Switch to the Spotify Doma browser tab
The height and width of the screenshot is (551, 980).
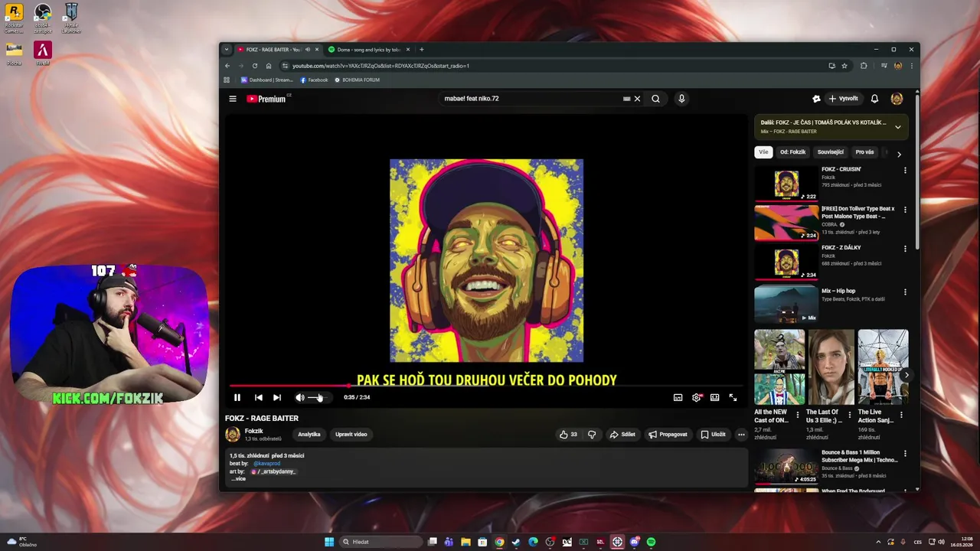368,50
